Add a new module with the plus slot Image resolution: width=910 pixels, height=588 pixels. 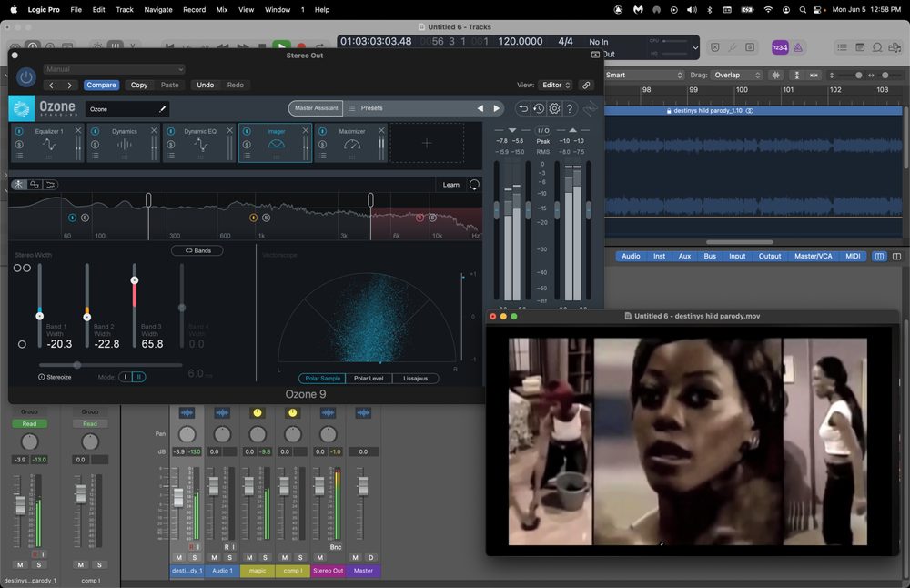(x=427, y=144)
